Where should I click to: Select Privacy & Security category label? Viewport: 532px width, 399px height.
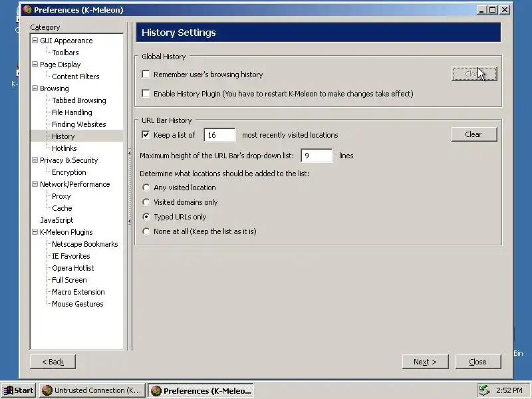69,160
